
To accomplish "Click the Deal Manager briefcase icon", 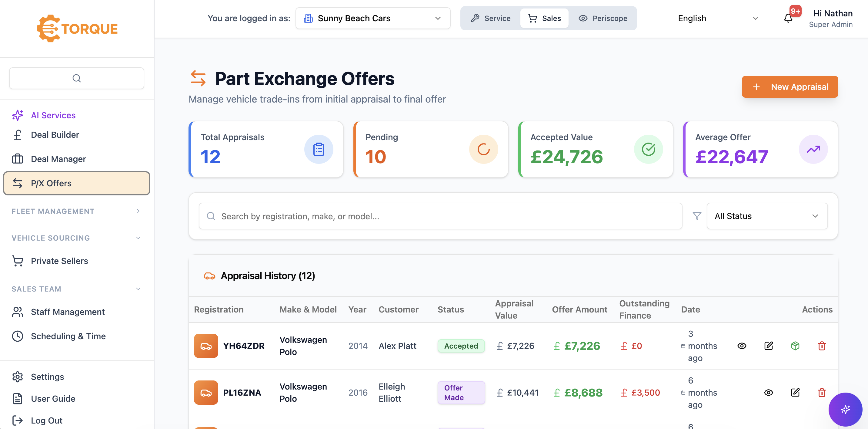I will pos(18,159).
